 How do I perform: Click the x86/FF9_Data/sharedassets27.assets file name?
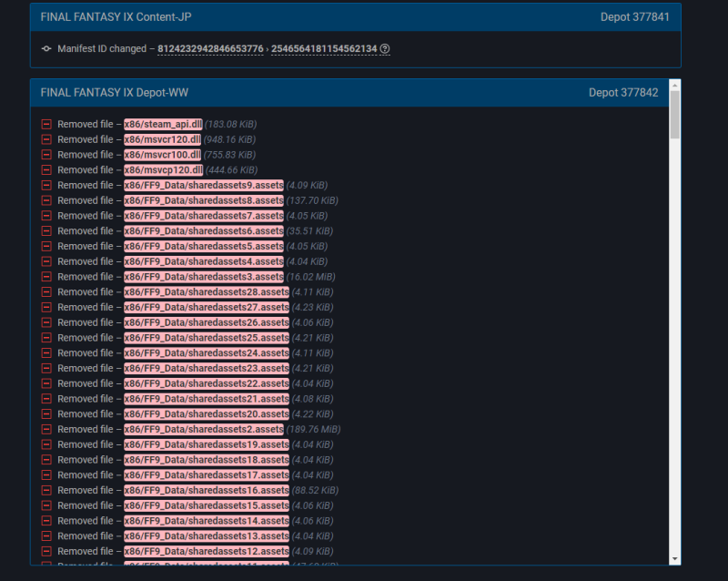(x=207, y=307)
